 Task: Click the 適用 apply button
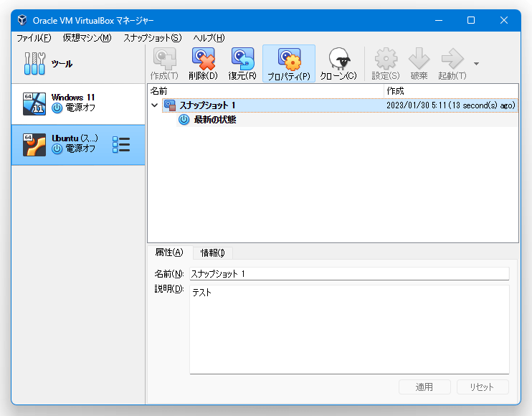click(424, 387)
